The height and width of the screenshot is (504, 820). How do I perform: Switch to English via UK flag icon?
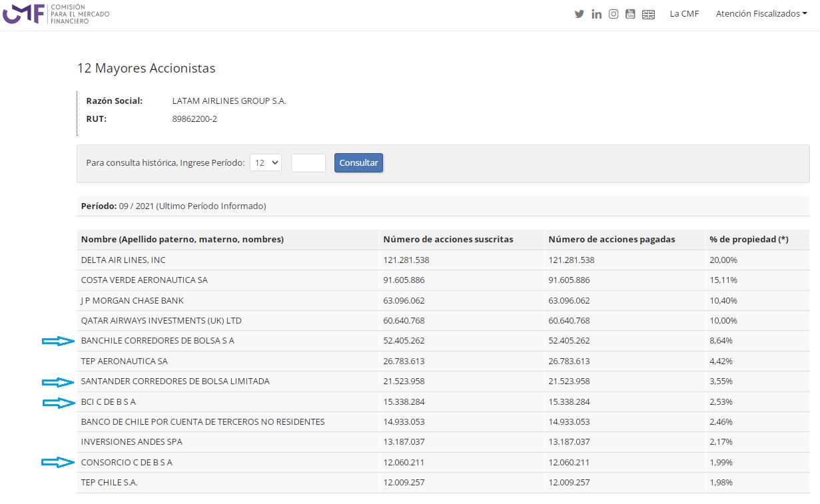648,14
